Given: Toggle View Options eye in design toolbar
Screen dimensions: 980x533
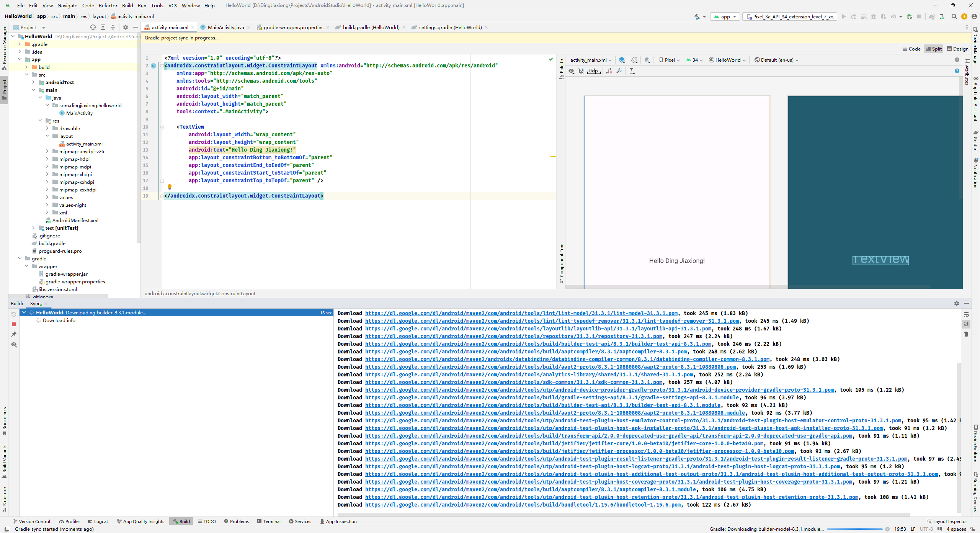Looking at the screenshot, I should pos(571,71).
